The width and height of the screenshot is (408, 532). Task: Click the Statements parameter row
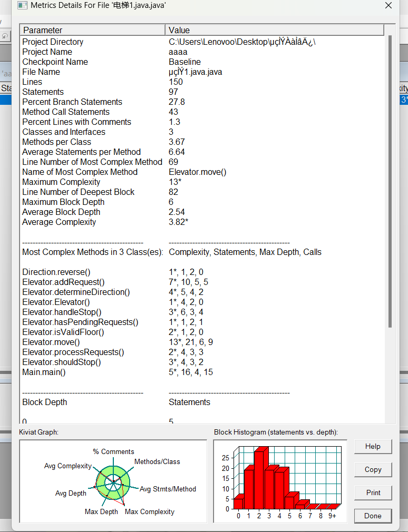(x=202, y=92)
